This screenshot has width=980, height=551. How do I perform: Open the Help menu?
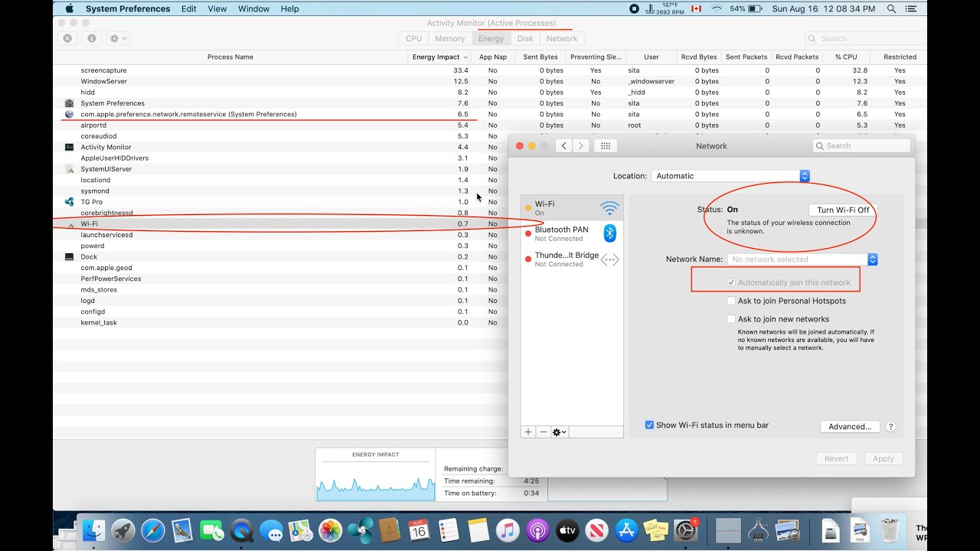(290, 9)
